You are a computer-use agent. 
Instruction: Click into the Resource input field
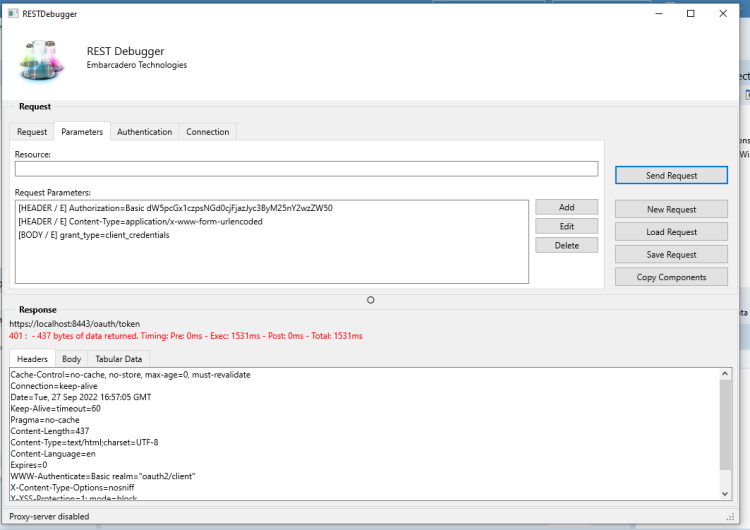(x=306, y=169)
